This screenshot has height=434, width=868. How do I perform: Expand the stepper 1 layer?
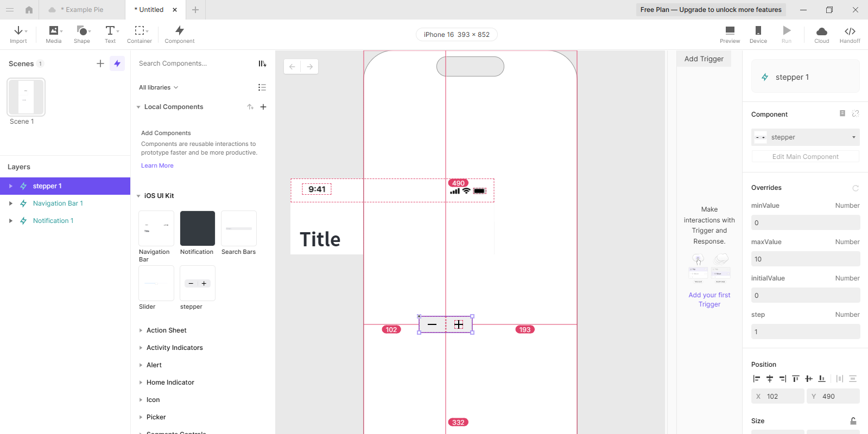click(10, 186)
